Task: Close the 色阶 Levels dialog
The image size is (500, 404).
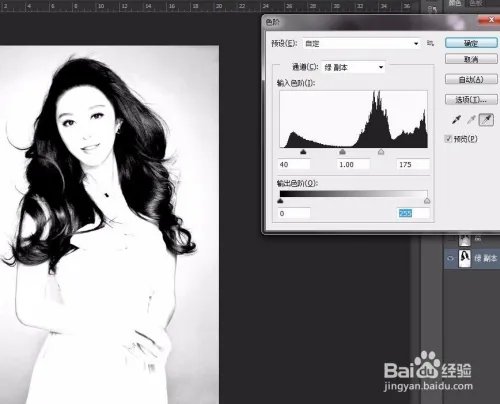Action: click(489, 20)
